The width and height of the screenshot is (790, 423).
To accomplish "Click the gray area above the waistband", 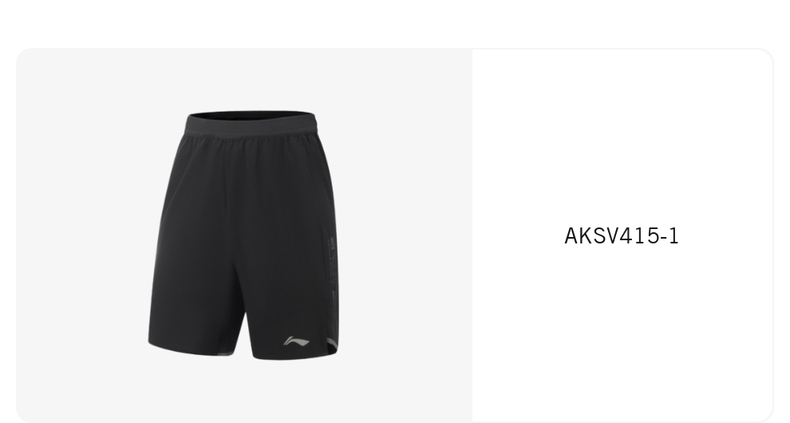I will pyautogui.click(x=250, y=80).
